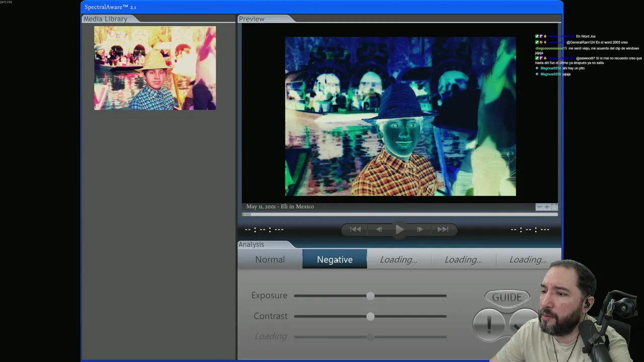Screen dimensions: 644x362
Task: Click the Analysis panel header
Action: click(251, 244)
